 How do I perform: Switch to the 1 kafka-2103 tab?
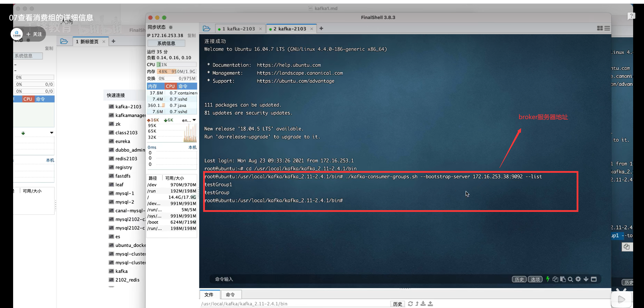238,29
